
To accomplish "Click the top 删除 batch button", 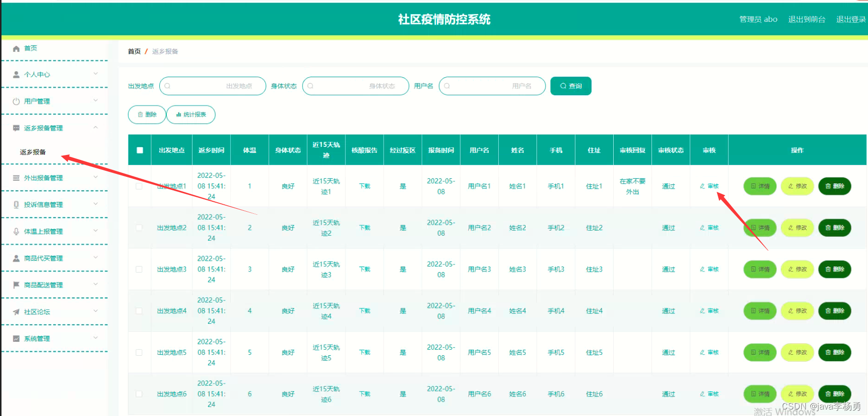I will pos(147,115).
